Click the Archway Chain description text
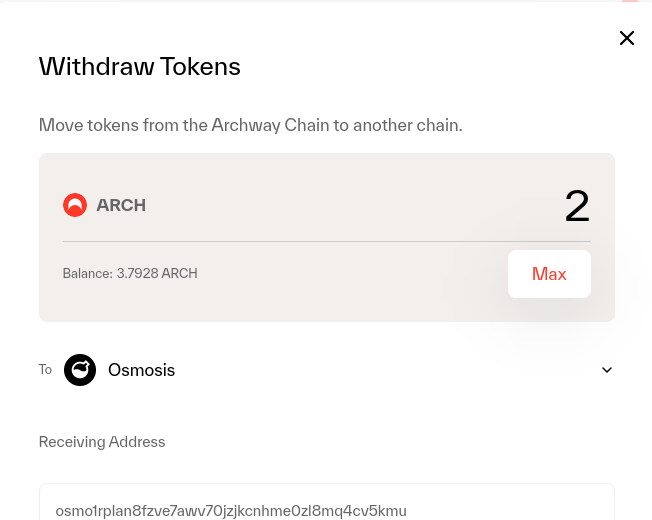 tap(250, 126)
